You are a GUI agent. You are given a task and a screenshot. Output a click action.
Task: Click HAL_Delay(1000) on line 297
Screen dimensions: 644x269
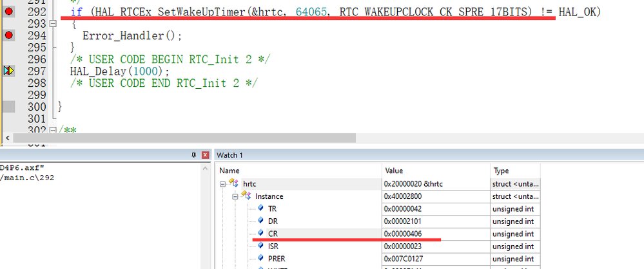(119, 71)
